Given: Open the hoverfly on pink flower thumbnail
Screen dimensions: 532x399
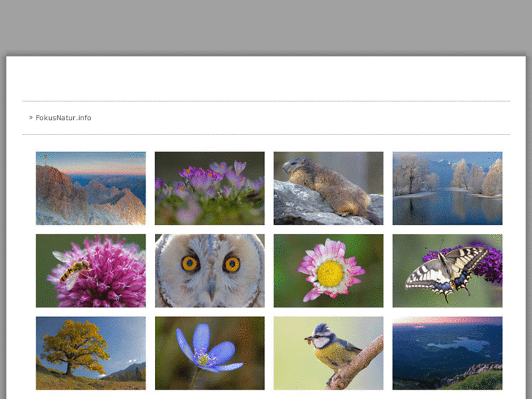Looking at the screenshot, I should tap(91, 271).
